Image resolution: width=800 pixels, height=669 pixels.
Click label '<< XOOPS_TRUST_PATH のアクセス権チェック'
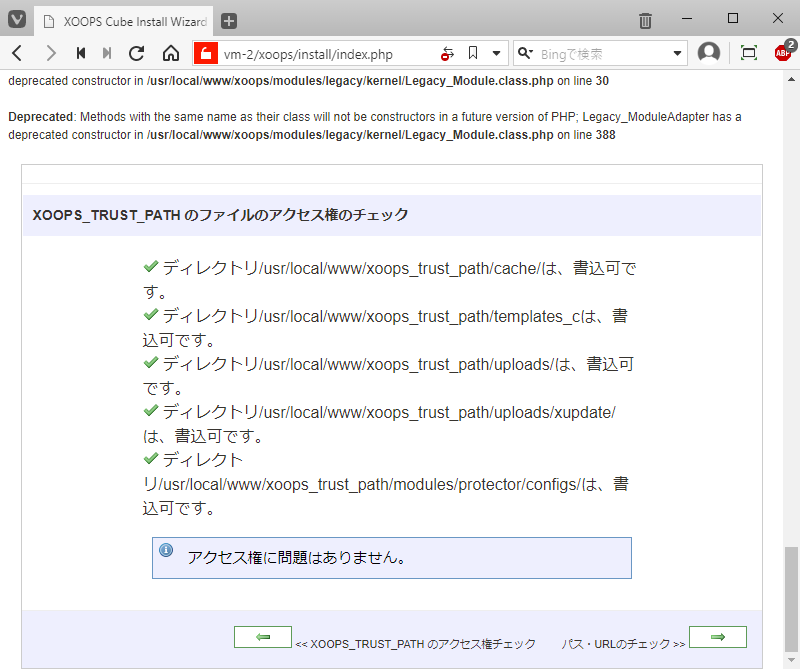[x=415, y=644]
